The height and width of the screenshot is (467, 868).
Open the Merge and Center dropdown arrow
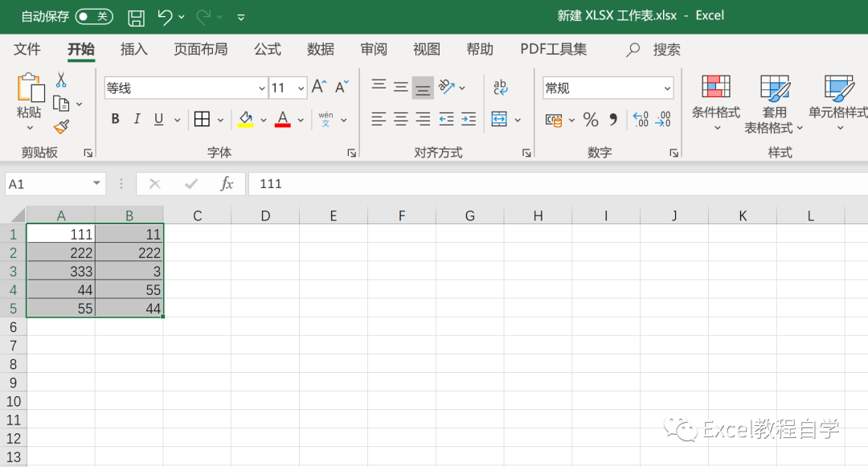click(518, 120)
